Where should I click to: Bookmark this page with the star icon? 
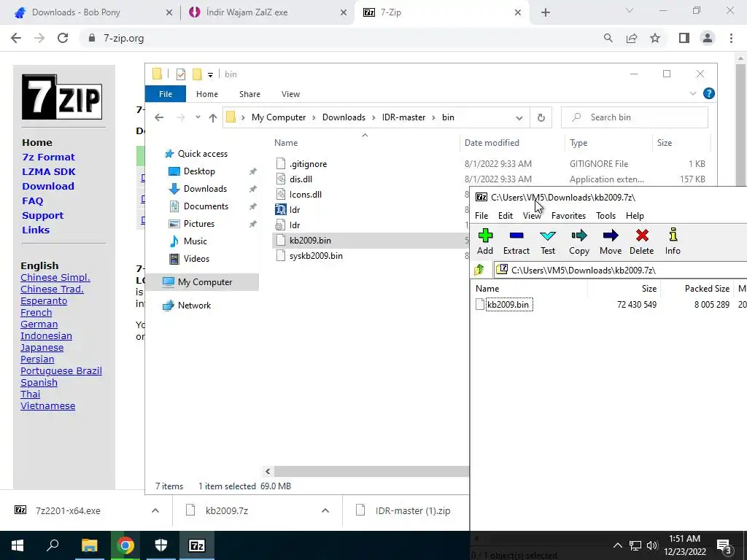click(655, 38)
